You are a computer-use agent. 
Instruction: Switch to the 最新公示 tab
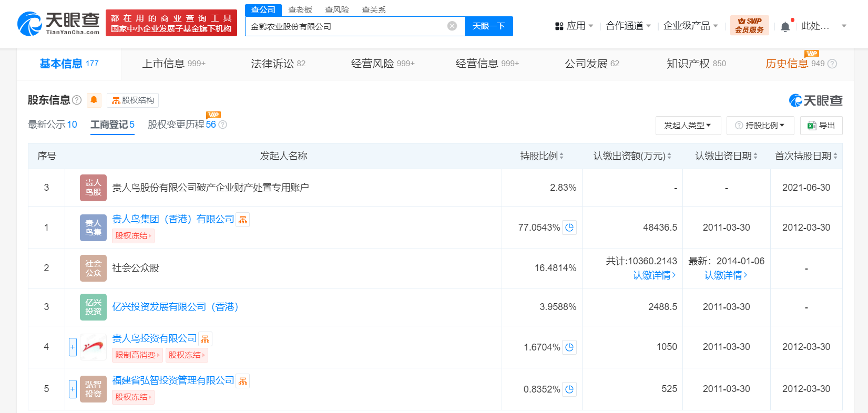(x=52, y=125)
